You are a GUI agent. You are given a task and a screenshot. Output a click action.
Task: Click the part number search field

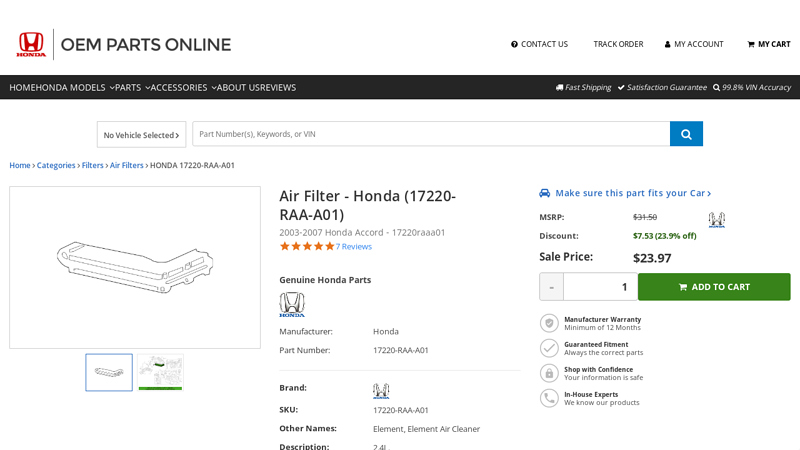(x=430, y=134)
